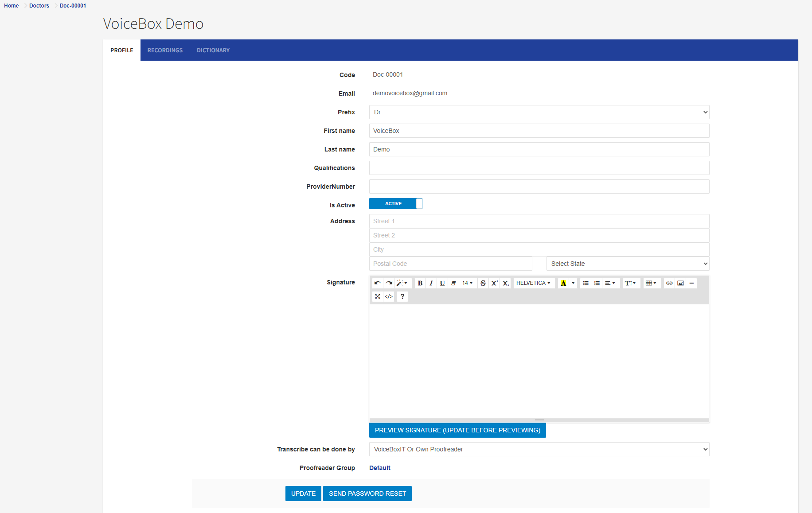Open the Prefix dropdown

pos(539,112)
